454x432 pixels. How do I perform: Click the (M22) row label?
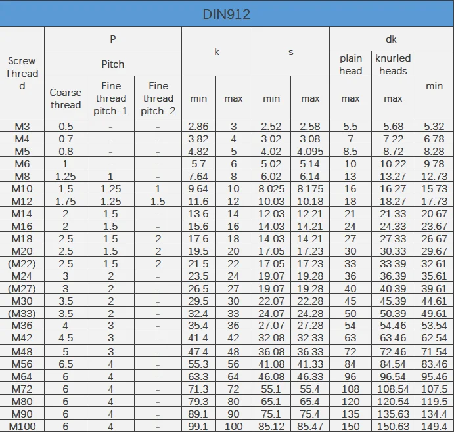pos(22,264)
